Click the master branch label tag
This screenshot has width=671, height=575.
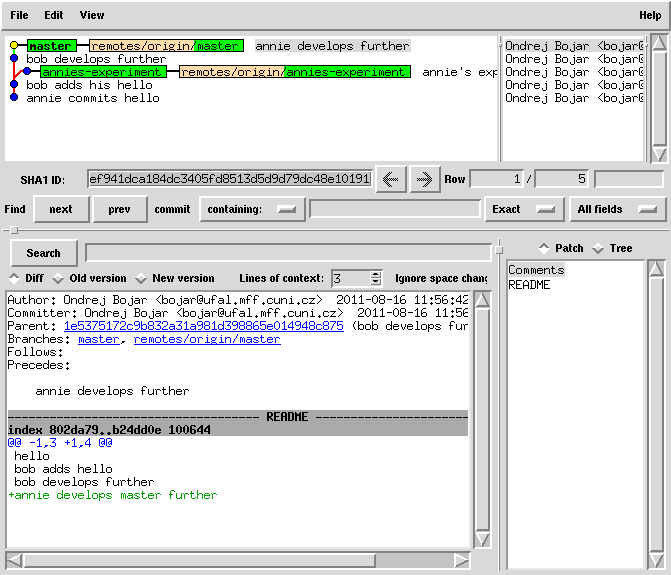[50, 46]
